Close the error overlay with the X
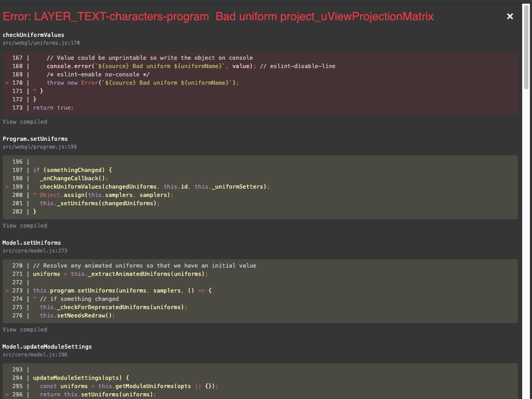The width and height of the screenshot is (532, 399). (510, 16)
